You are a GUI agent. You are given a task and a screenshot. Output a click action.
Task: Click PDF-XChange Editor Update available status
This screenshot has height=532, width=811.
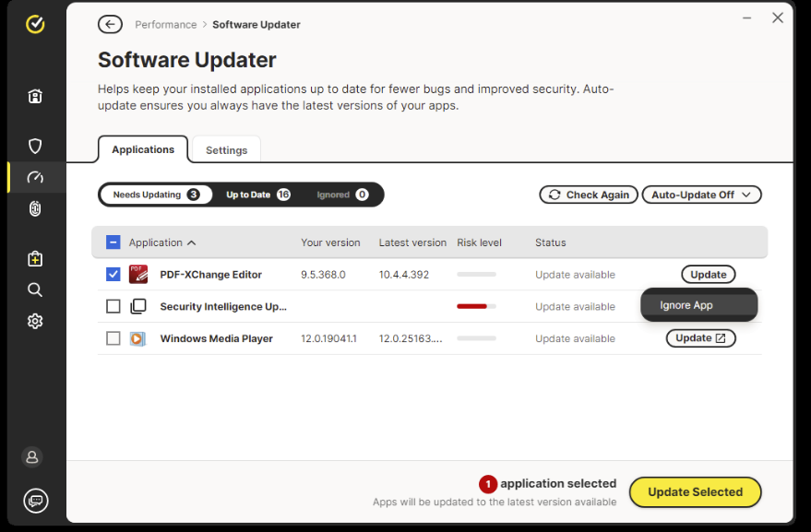point(575,275)
